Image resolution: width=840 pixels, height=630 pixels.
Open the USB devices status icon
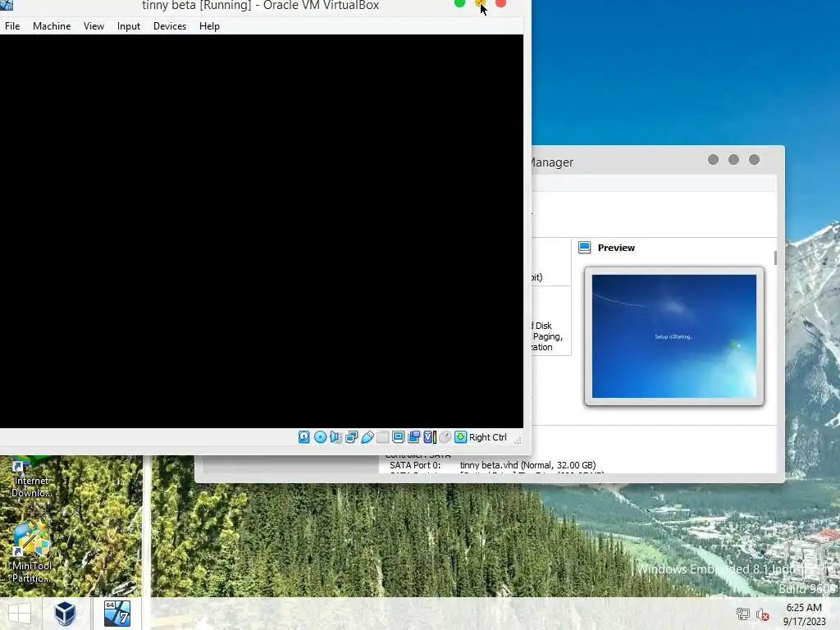click(x=367, y=437)
